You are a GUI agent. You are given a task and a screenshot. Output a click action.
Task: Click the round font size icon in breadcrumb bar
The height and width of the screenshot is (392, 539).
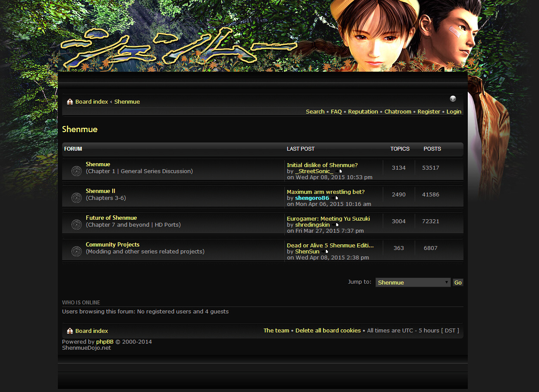tap(453, 99)
